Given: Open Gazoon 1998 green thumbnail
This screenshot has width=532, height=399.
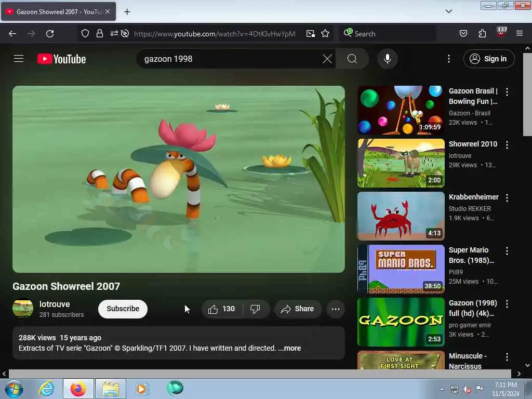Looking at the screenshot, I should click(401, 322).
